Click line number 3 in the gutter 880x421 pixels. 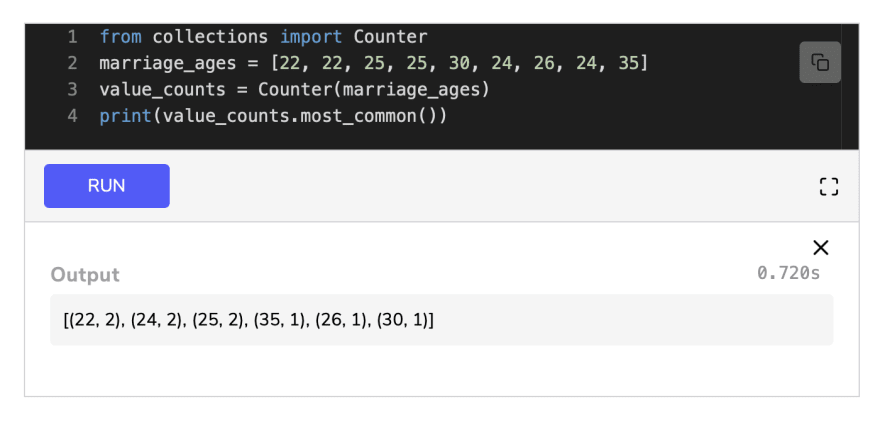pyautogui.click(x=72, y=90)
